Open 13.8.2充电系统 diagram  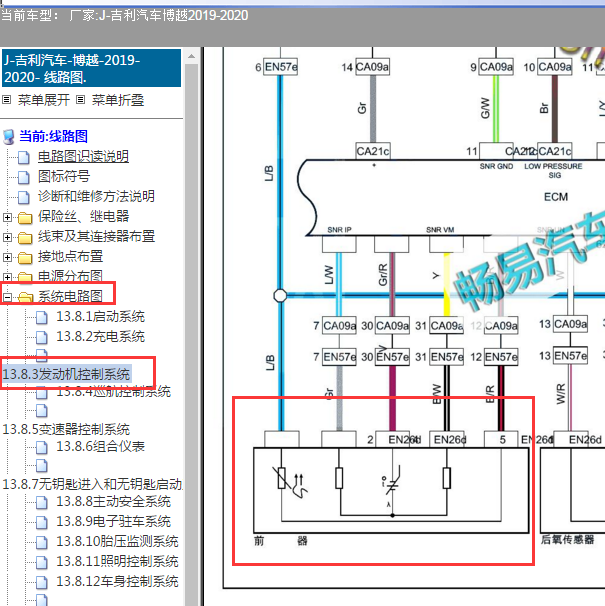[101, 337]
